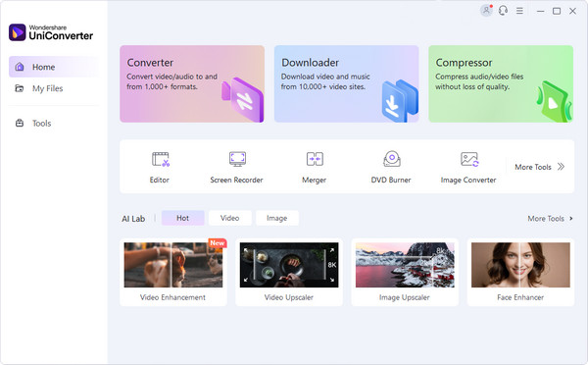Switch to the Hot tab

(182, 218)
